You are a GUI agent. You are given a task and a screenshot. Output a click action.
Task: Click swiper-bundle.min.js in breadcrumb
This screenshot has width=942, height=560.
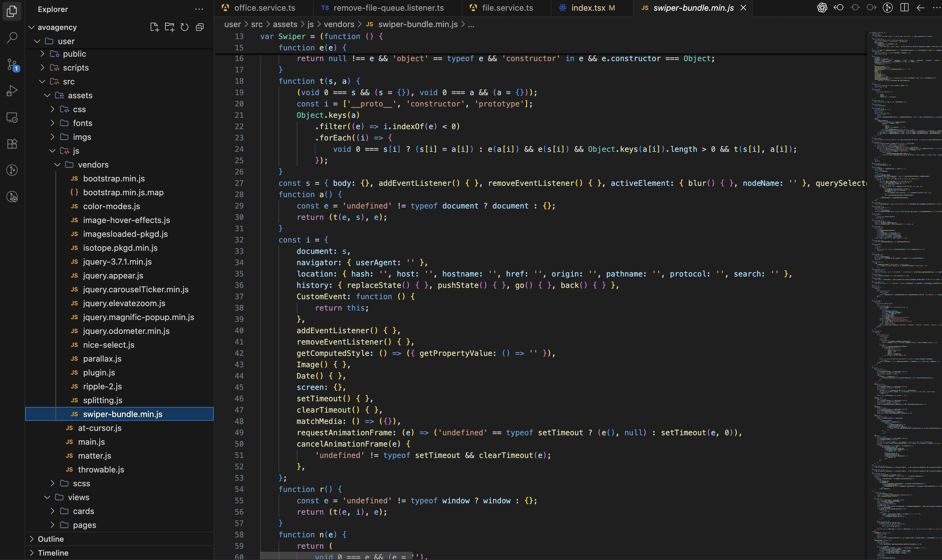tap(418, 25)
